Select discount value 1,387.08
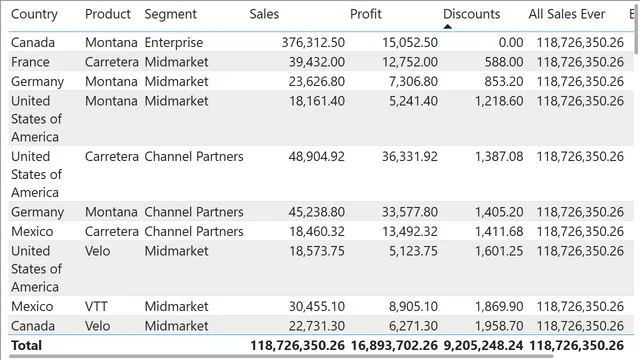The image size is (640, 360). [x=499, y=156]
